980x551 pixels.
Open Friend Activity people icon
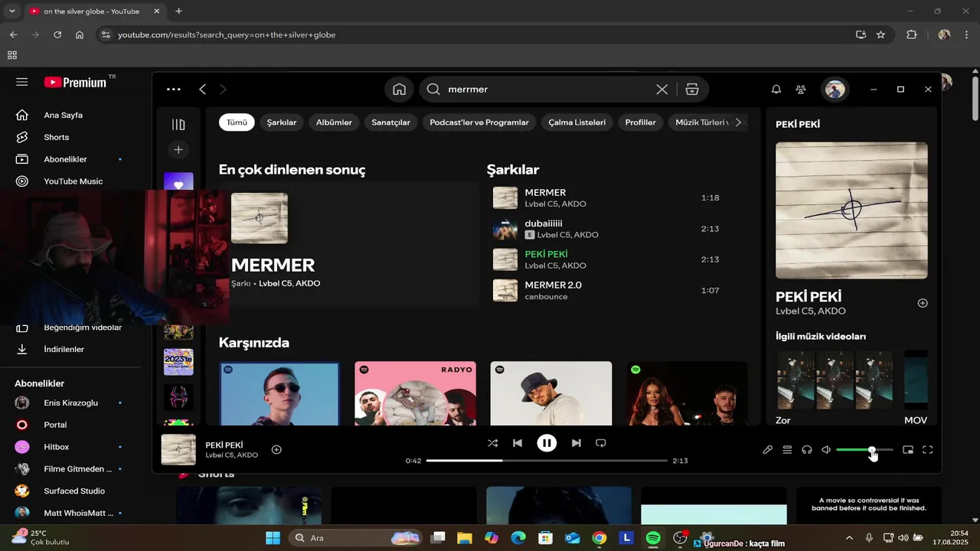click(801, 90)
